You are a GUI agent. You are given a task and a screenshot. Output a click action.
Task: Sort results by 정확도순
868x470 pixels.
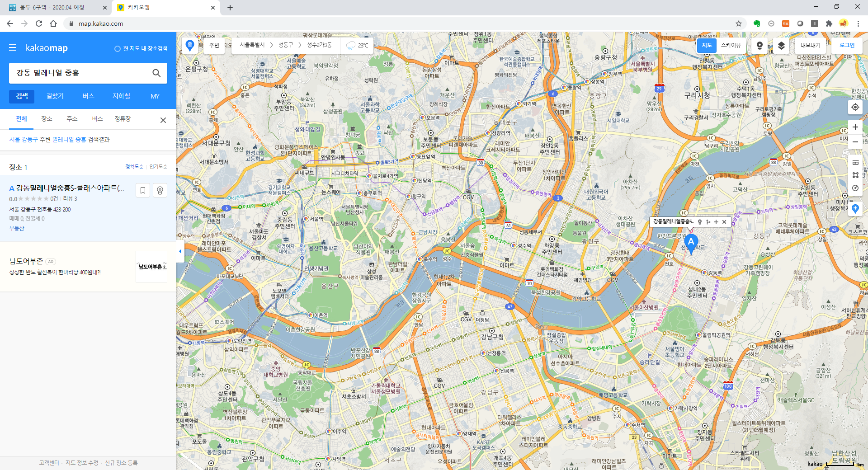[x=134, y=167]
